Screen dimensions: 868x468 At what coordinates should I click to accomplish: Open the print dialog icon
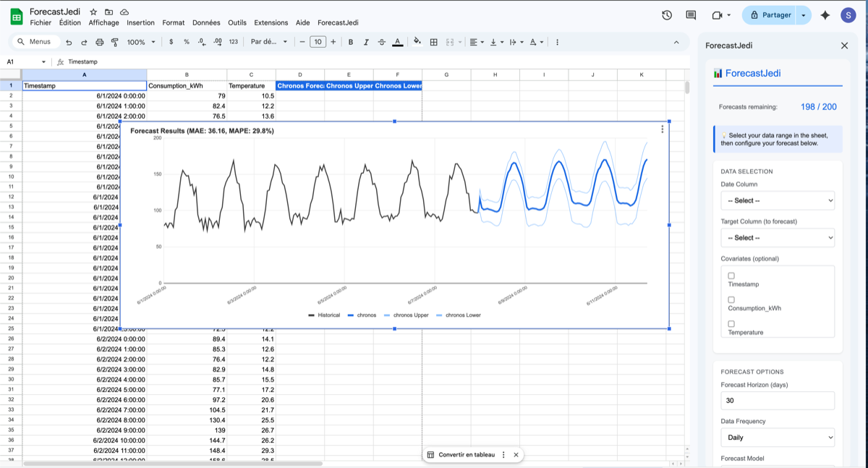(99, 42)
